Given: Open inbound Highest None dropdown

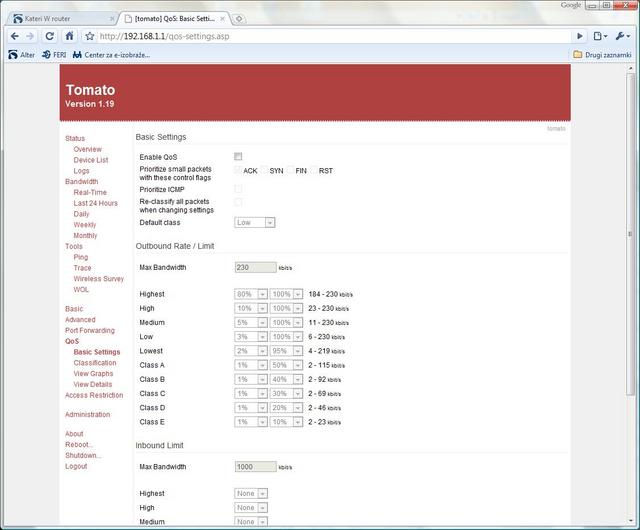Looking at the screenshot, I should 251,493.
